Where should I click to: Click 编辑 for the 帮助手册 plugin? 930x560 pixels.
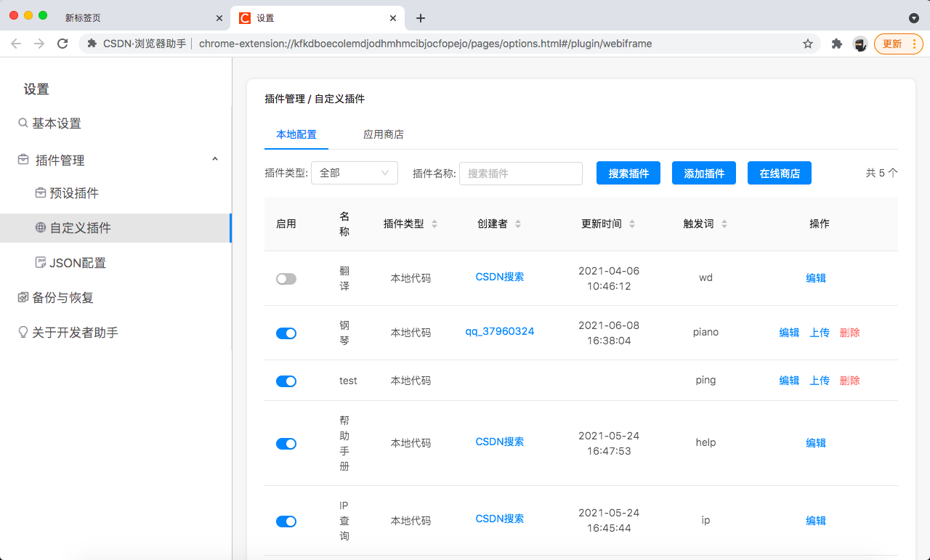816,443
